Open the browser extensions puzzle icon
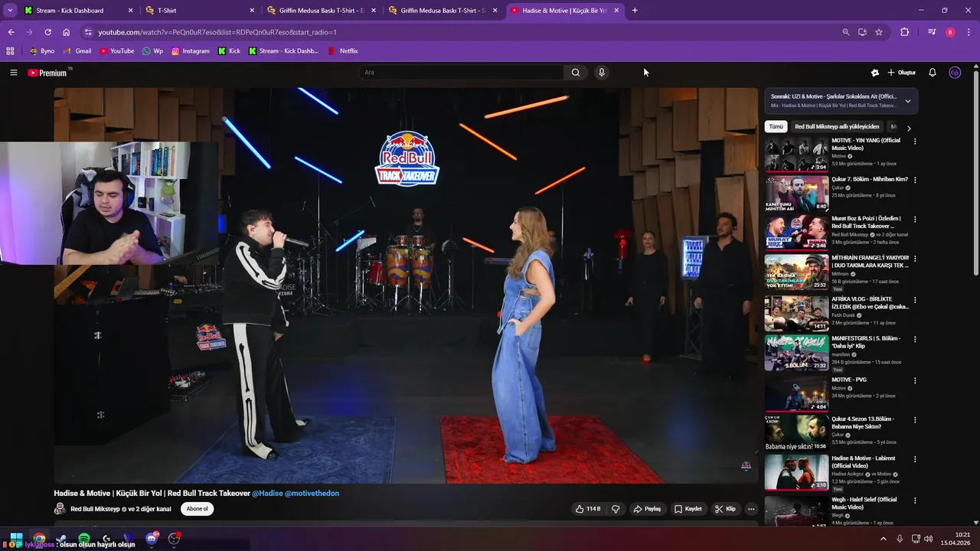Viewport: 980px width, 551px height. (x=904, y=32)
